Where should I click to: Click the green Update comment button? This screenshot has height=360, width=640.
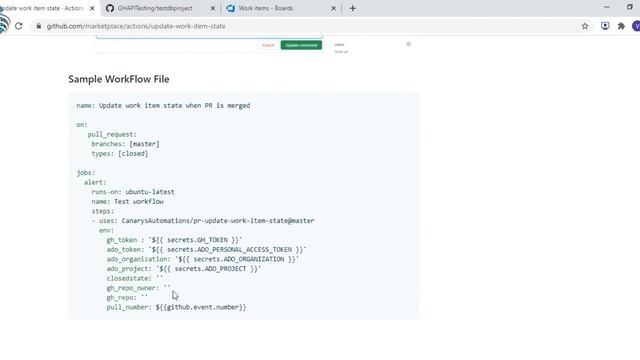coord(301,45)
